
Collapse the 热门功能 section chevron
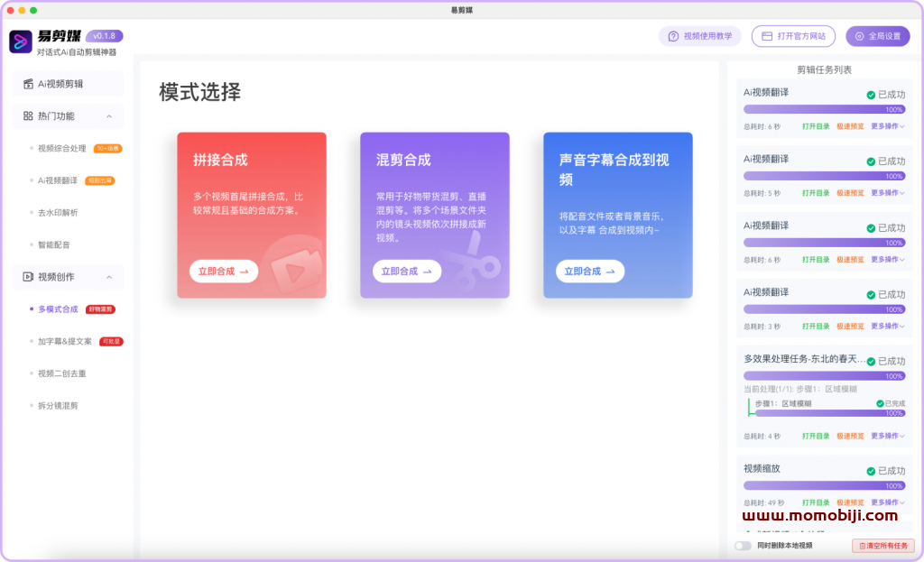point(109,116)
